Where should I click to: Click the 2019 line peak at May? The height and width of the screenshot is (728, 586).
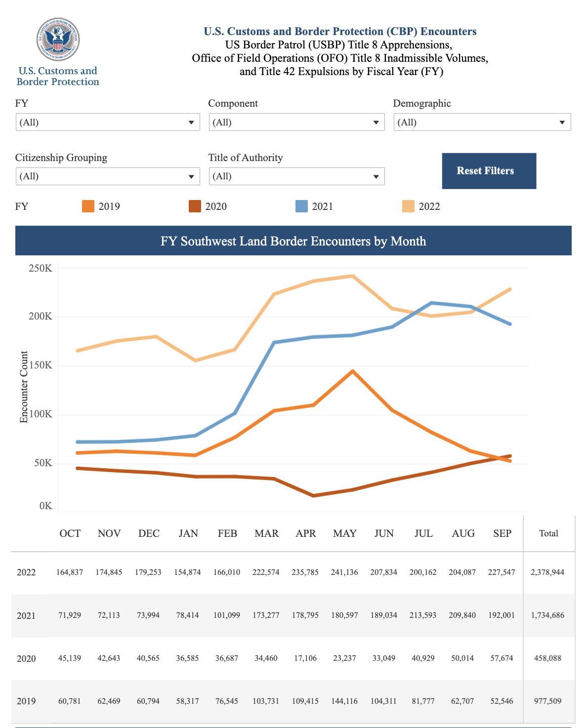352,371
